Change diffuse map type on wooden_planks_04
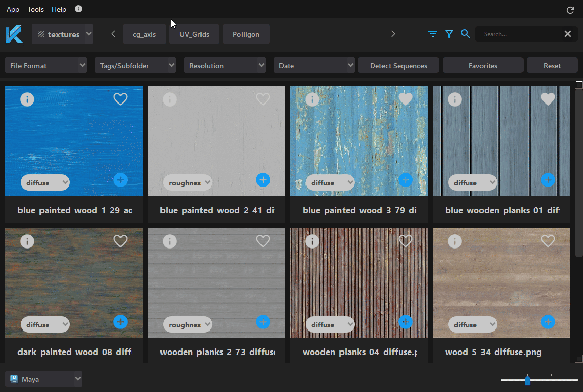 330,324
